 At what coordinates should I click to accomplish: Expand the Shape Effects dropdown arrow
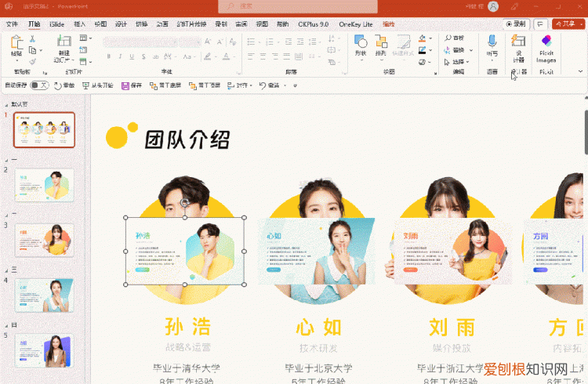pos(430,62)
